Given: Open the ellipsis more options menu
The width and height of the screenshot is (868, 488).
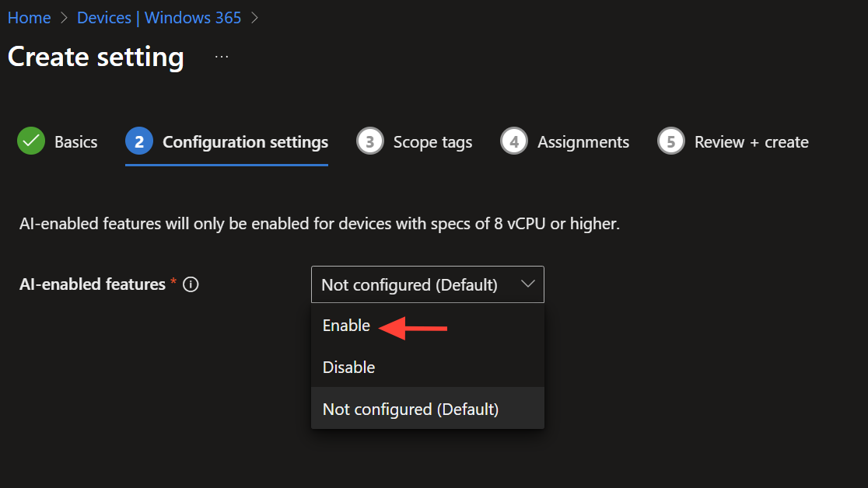Looking at the screenshot, I should point(222,57).
